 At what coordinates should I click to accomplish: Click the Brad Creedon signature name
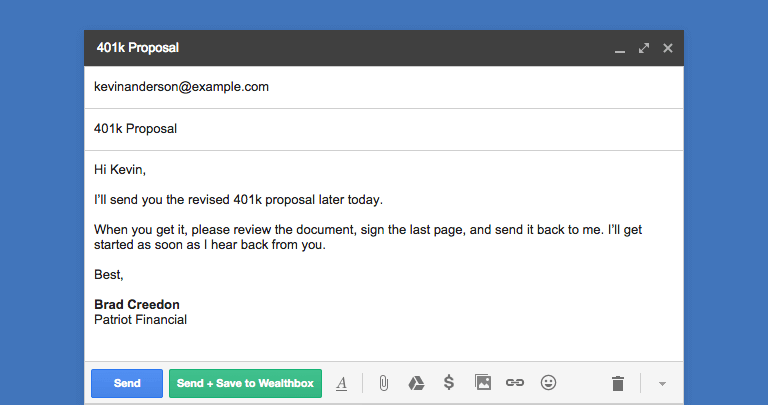(x=137, y=305)
